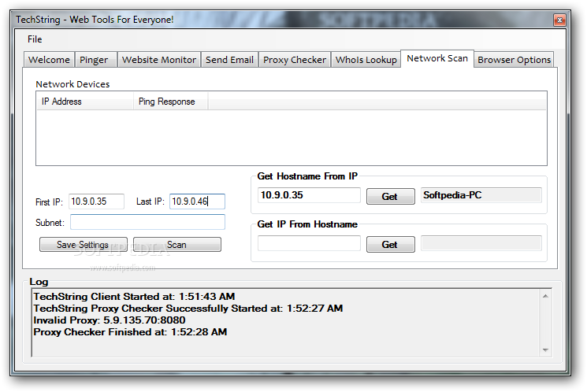
Task: Click Get in Get IP From Hostname
Action: [391, 244]
